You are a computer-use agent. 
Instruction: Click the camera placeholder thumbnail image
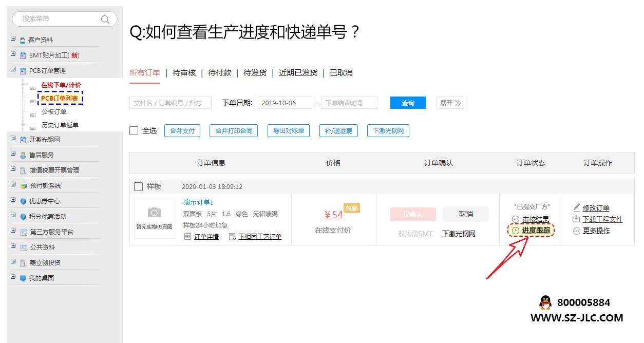(x=154, y=213)
